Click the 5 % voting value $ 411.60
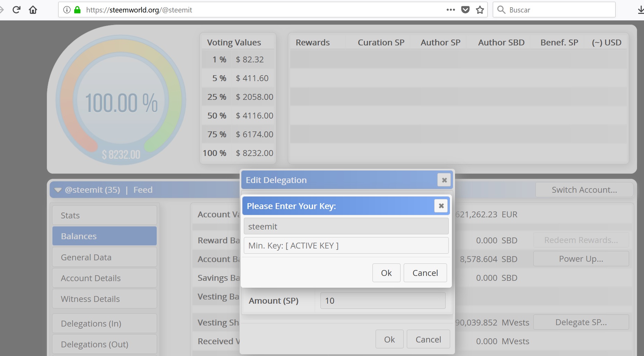Screen dimensions: 644x356 pyautogui.click(x=252, y=78)
